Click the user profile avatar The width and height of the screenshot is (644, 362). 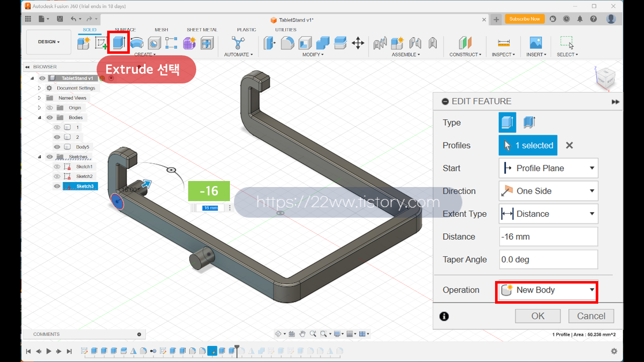[611, 19]
